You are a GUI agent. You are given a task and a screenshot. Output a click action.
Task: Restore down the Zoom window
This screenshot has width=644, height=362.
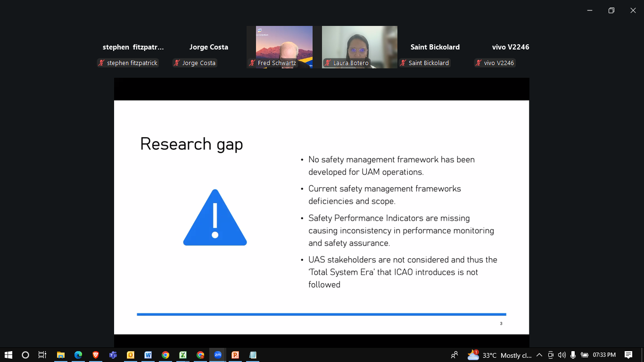pyautogui.click(x=611, y=10)
